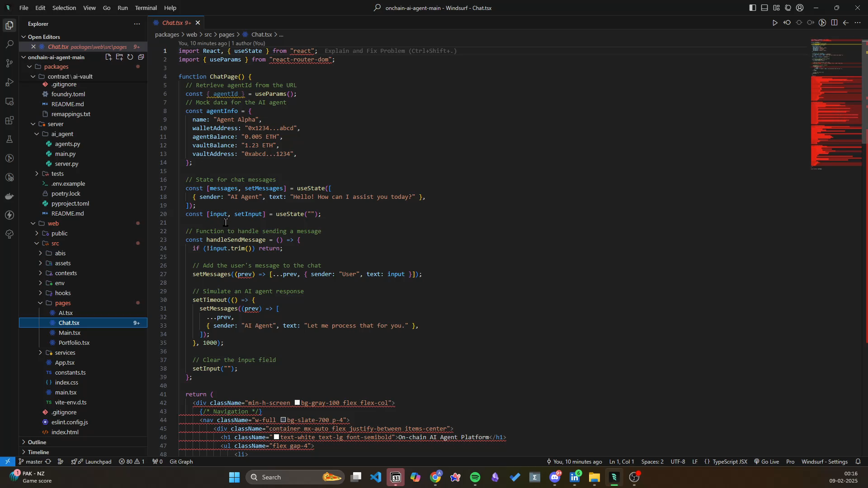Click the title bar command search box
The width and height of the screenshot is (868, 488).
pyautogui.click(x=433, y=8)
